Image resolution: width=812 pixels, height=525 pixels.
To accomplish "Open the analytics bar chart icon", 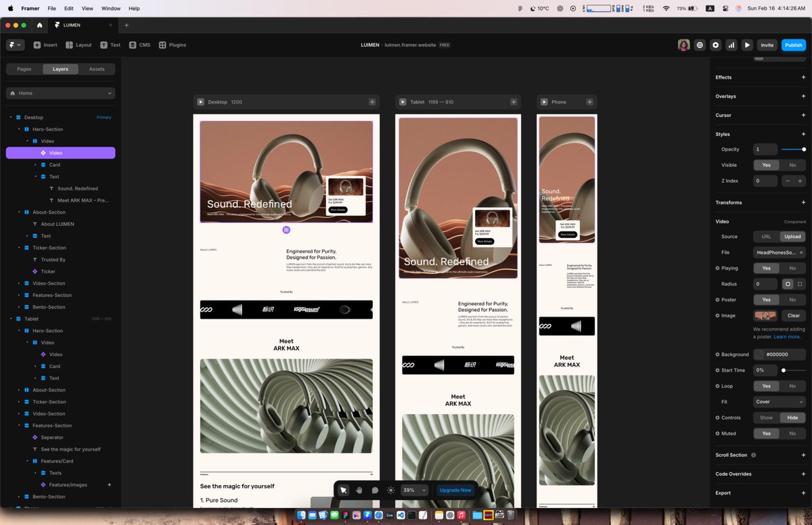I will pos(731,45).
